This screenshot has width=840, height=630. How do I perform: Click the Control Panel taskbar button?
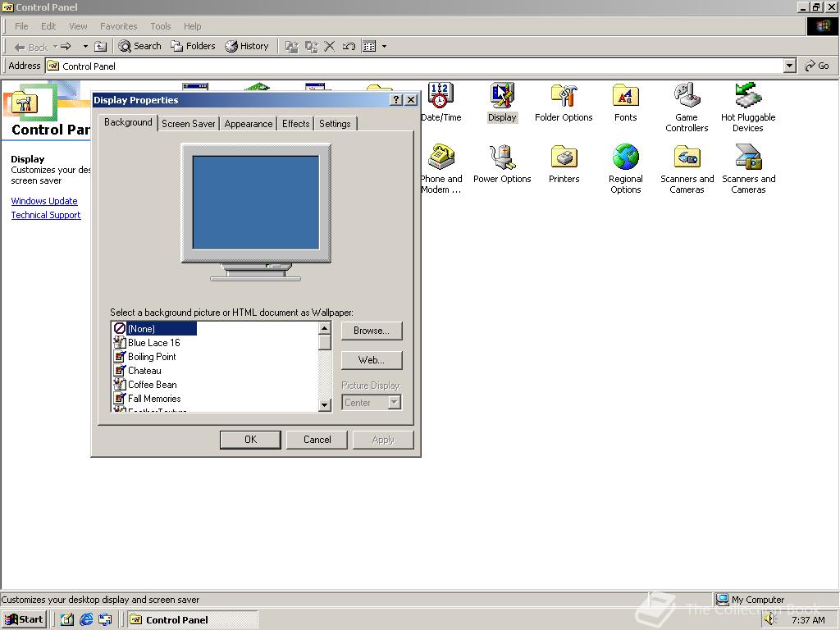(x=193, y=619)
